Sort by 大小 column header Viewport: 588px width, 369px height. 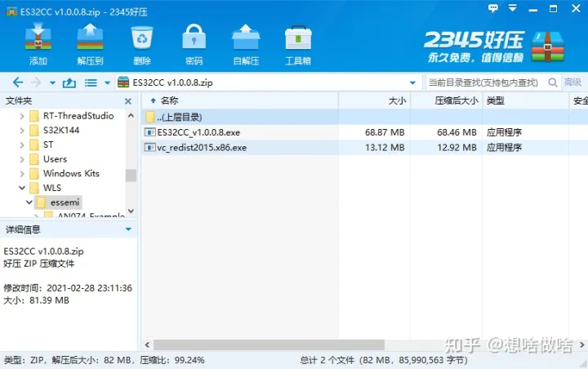click(x=374, y=100)
